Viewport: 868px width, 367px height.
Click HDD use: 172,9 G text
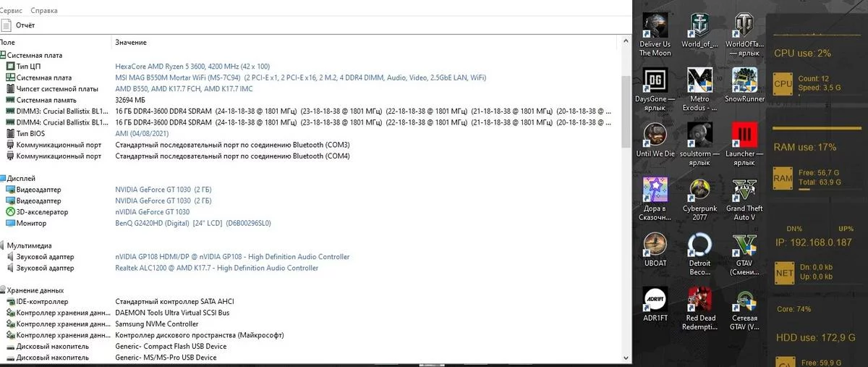[x=814, y=337]
